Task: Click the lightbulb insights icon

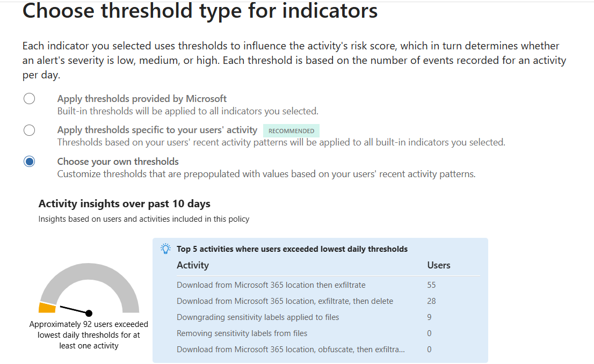Action: pyautogui.click(x=165, y=249)
